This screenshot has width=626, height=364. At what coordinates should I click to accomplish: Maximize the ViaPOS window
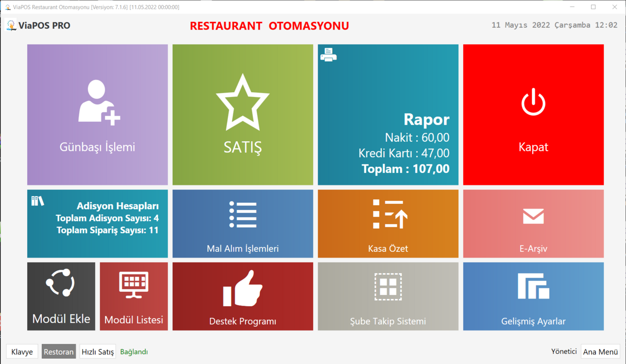[x=593, y=7]
